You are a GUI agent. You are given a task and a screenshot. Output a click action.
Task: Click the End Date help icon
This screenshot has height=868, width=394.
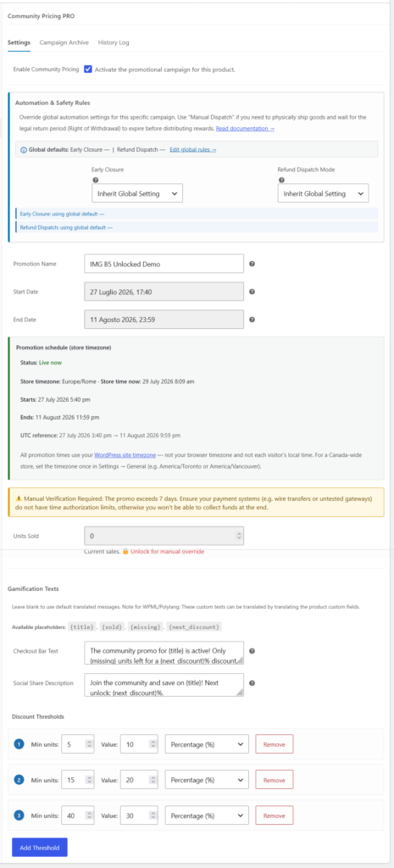[x=252, y=320]
